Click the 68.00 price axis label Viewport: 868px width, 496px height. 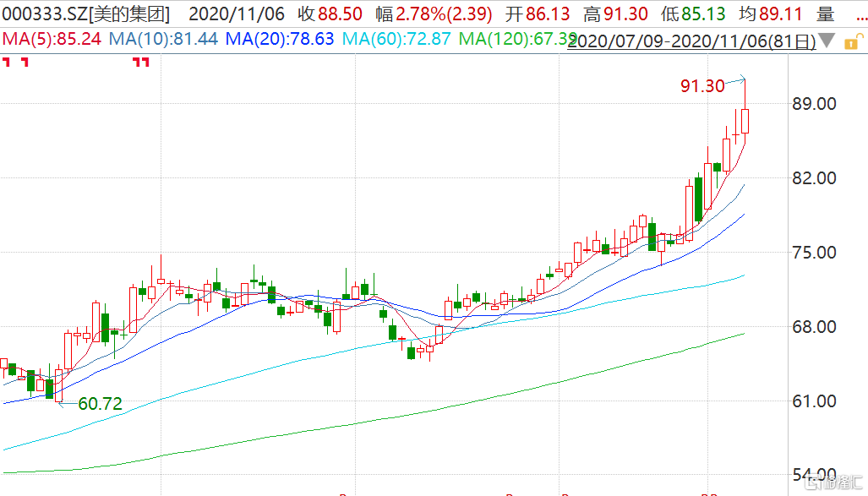[814, 327]
